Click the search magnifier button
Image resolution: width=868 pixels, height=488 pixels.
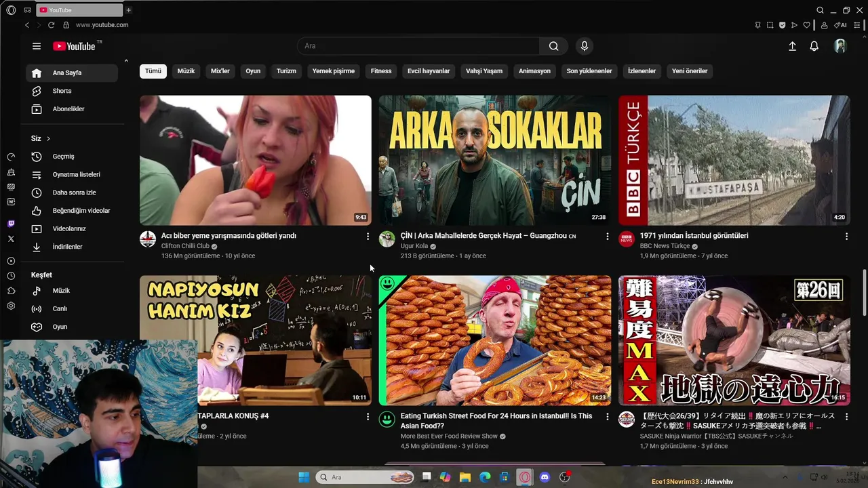tap(554, 46)
